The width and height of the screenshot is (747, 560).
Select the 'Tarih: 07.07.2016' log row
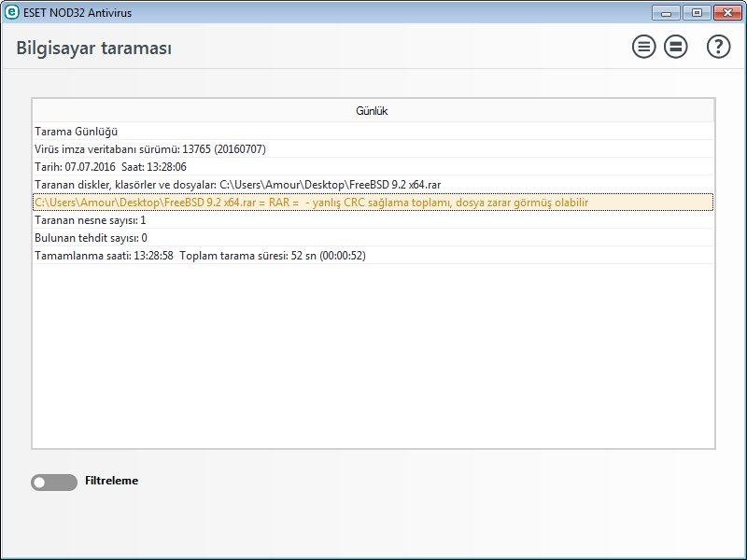(x=373, y=167)
